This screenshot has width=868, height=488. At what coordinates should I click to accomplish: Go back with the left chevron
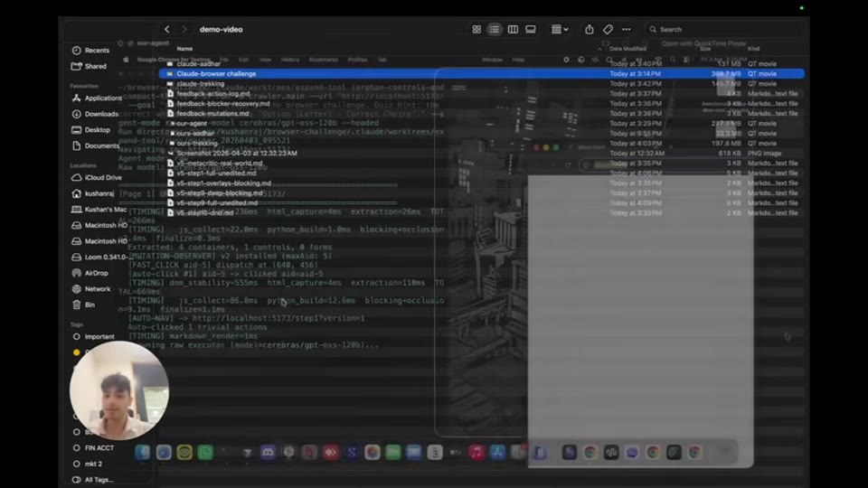tap(166, 29)
